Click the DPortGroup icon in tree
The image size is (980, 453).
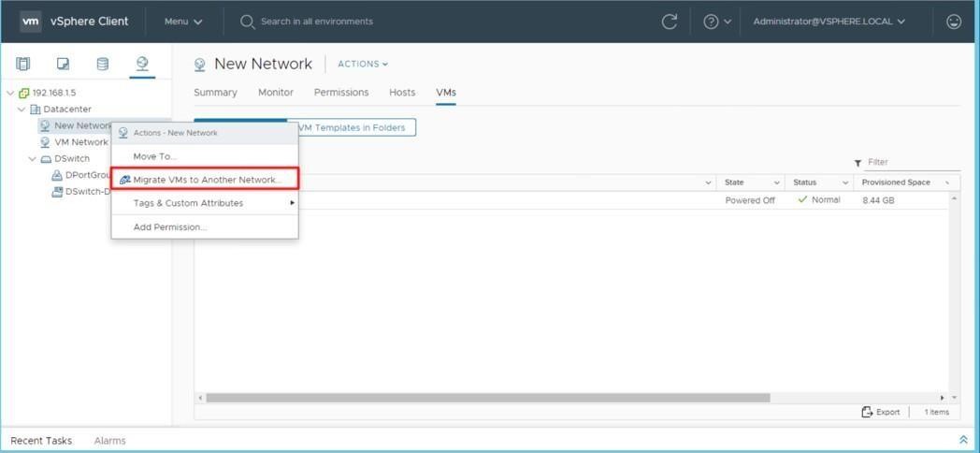click(57, 175)
